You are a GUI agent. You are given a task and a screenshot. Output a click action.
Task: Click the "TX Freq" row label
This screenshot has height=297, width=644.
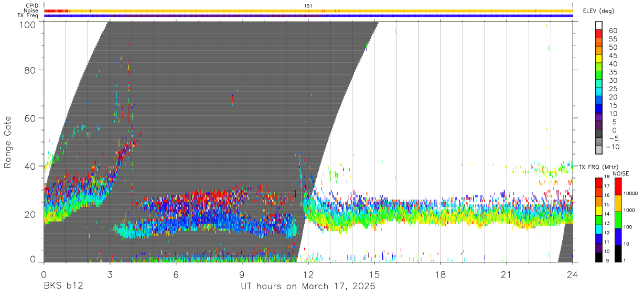pos(28,16)
